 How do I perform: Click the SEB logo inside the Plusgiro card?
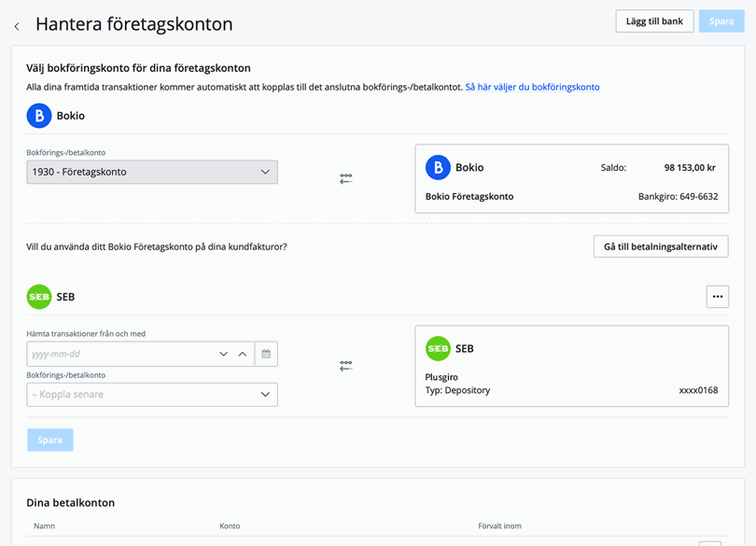[438, 349]
